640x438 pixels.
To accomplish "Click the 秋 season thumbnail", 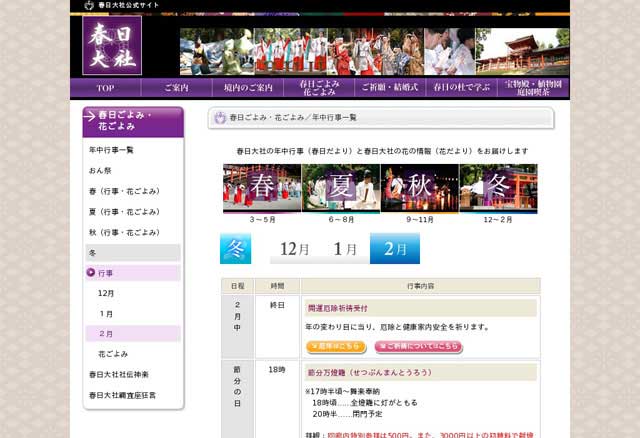I will coord(420,189).
